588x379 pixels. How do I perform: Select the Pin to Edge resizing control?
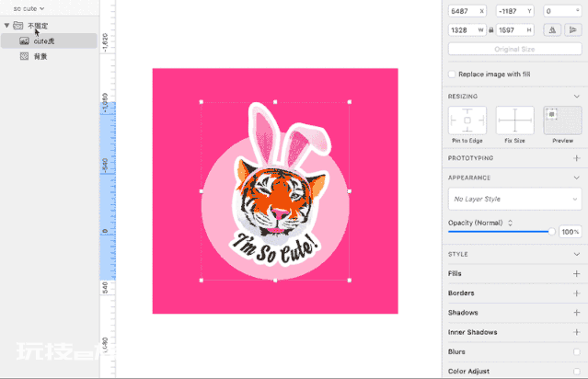click(467, 121)
